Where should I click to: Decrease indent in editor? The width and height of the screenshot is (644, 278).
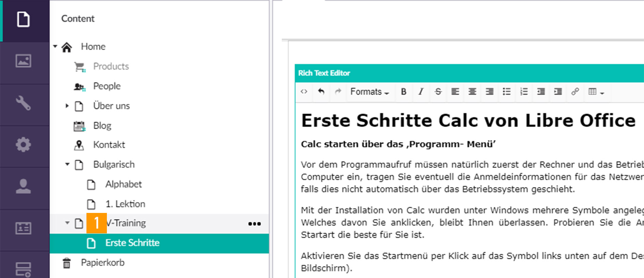[x=541, y=92]
